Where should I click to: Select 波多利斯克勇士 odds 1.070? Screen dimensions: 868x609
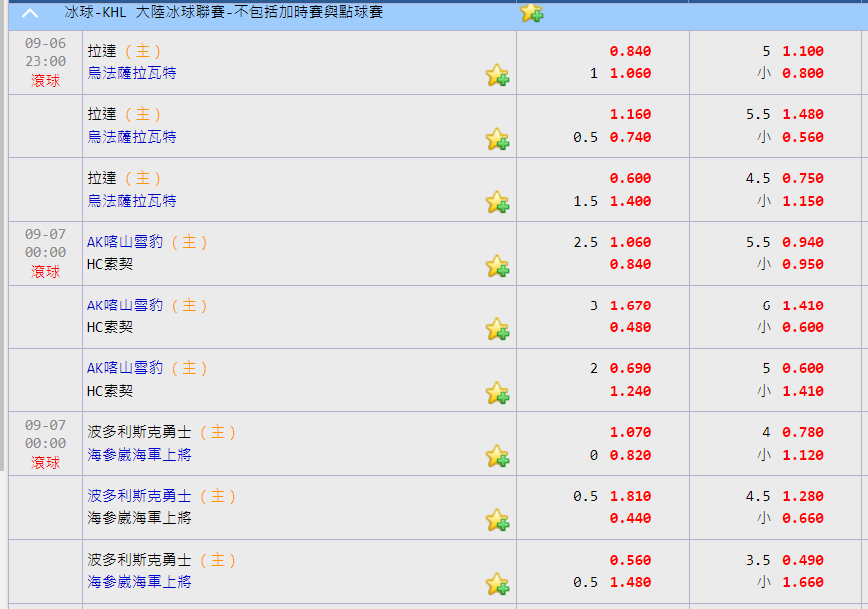(x=630, y=432)
